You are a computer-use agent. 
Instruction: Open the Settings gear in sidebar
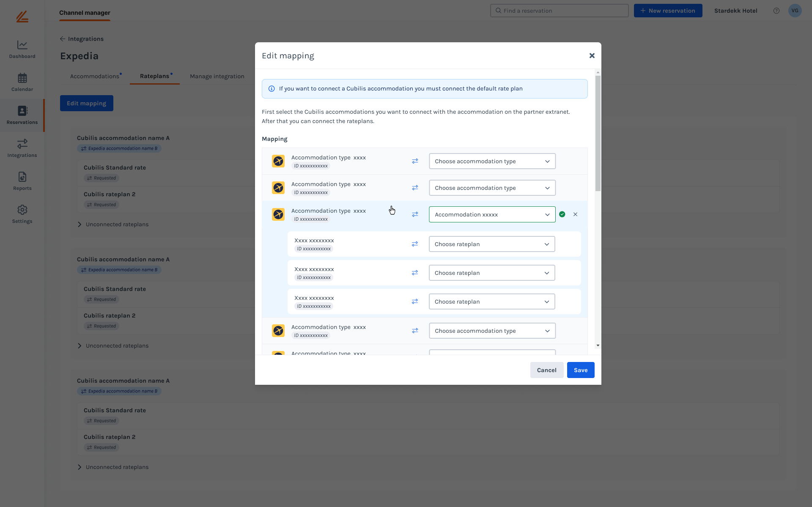tap(22, 214)
